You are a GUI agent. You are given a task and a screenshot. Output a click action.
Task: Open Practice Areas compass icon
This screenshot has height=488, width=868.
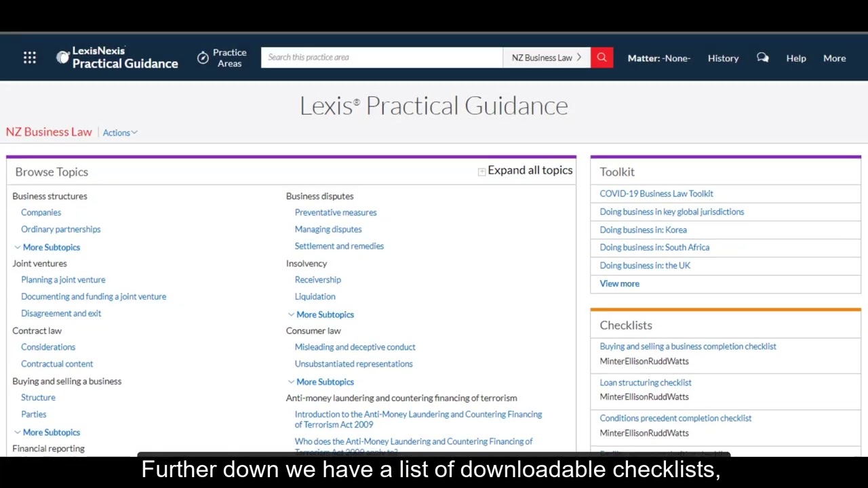tap(203, 58)
